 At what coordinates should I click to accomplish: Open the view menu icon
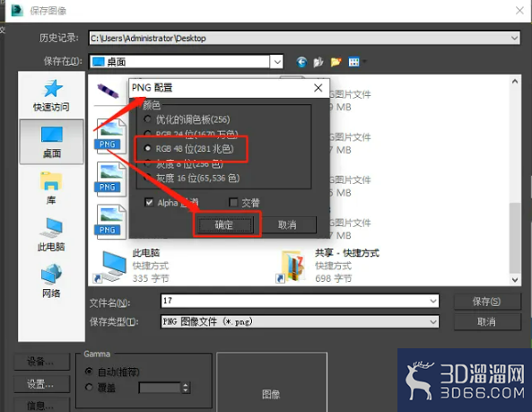pos(353,62)
